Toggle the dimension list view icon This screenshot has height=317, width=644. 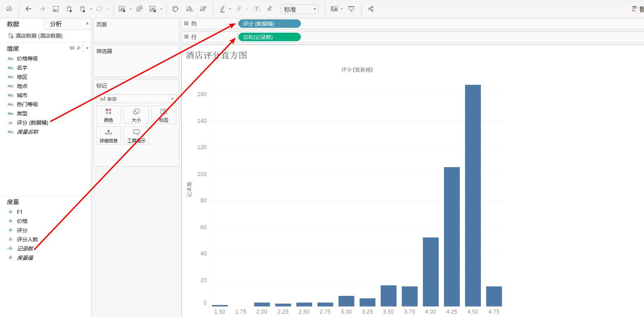pos(72,48)
